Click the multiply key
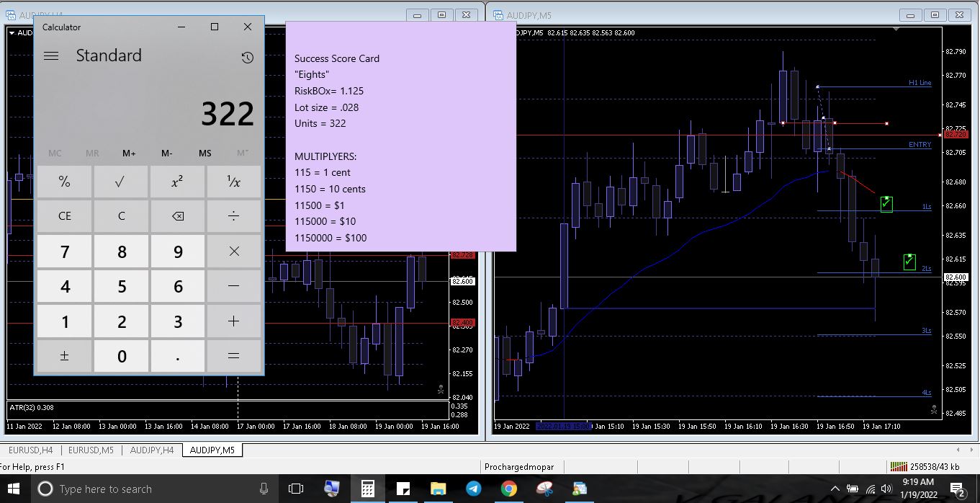 [x=233, y=251]
